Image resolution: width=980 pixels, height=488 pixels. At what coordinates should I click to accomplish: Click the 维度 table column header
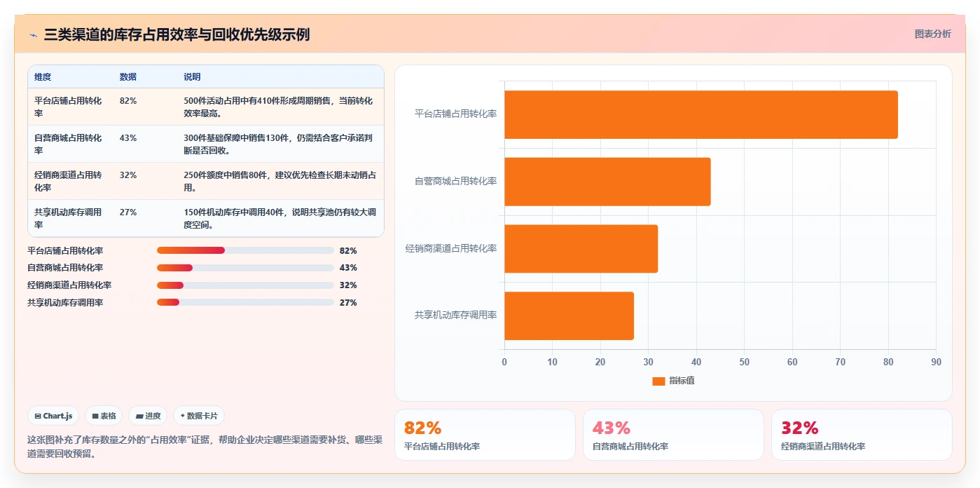[x=43, y=77]
